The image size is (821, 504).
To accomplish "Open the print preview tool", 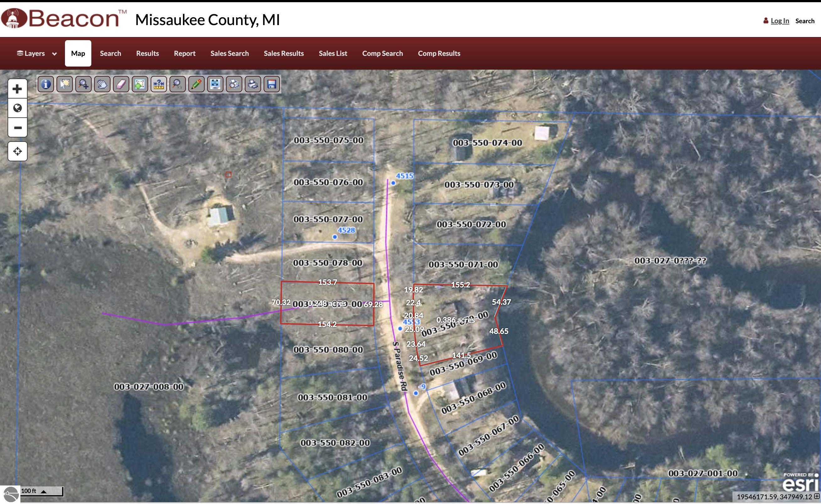I will pyautogui.click(x=234, y=84).
